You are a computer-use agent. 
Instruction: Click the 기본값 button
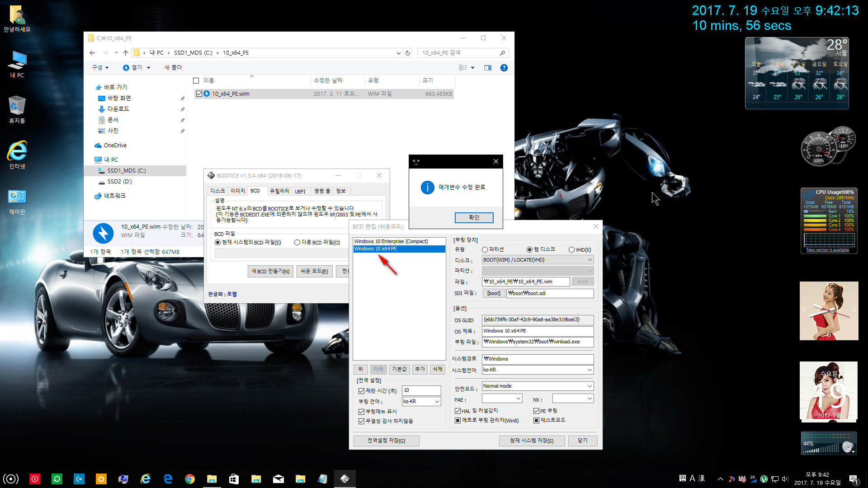tap(399, 369)
